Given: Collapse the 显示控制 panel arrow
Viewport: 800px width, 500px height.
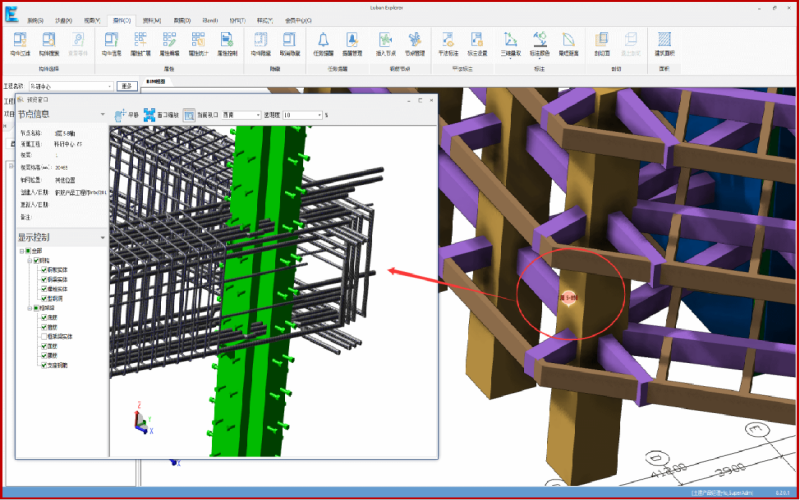Looking at the screenshot, I should pyautogui.click(x=103, y=238).
